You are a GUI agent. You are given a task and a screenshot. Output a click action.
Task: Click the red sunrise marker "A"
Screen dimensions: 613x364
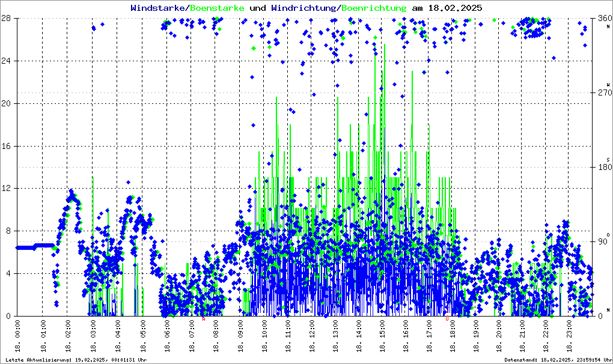click(x=204, y=319)
